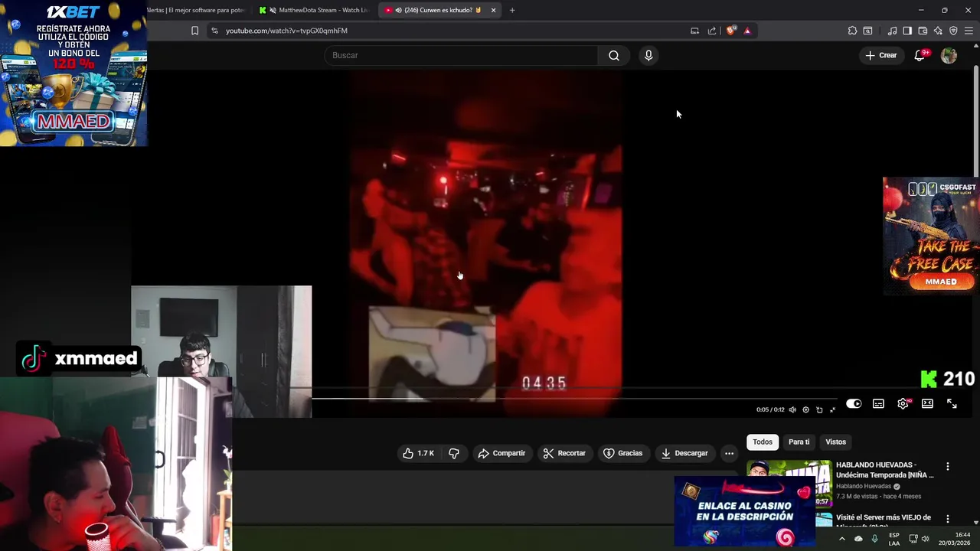Select the Vistos filter chip

click(835, 442)
